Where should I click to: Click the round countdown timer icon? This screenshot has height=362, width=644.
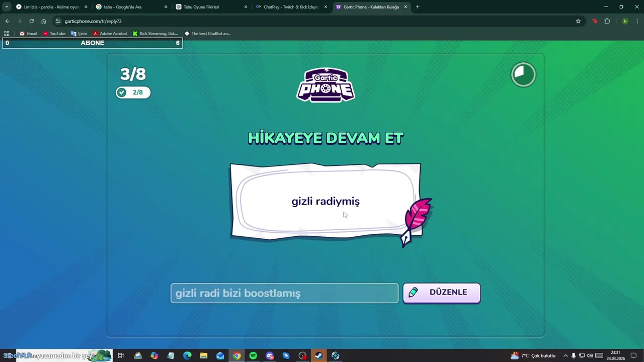point(523,75)
